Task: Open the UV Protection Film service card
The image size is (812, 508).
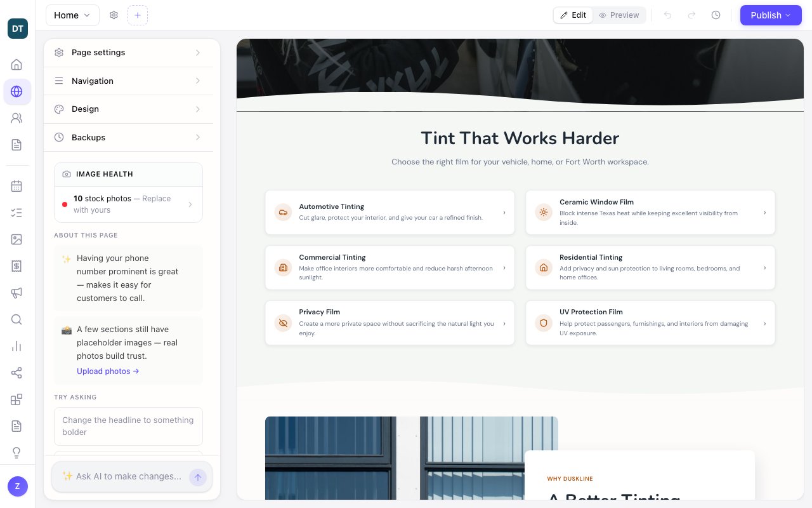Action: pyautogui.click(x=650, y=323)
